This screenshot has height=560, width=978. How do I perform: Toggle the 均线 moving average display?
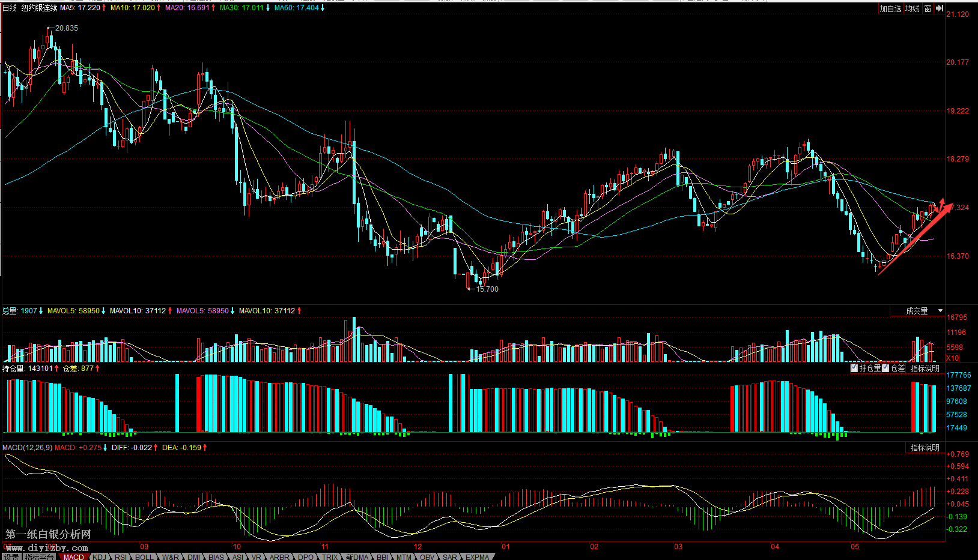pyautogui.click(x=913, y=8)
